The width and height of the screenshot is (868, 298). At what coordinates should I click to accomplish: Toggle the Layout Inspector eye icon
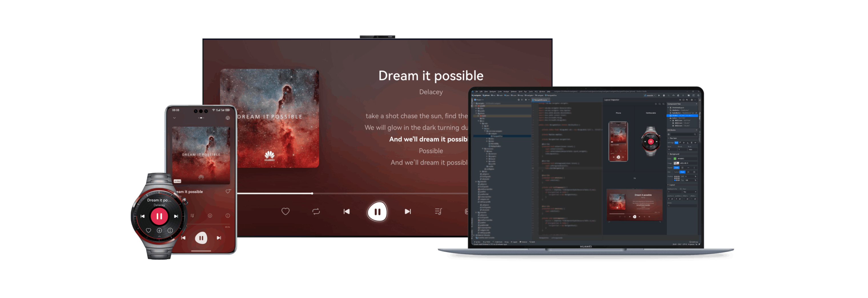[680, 100]
